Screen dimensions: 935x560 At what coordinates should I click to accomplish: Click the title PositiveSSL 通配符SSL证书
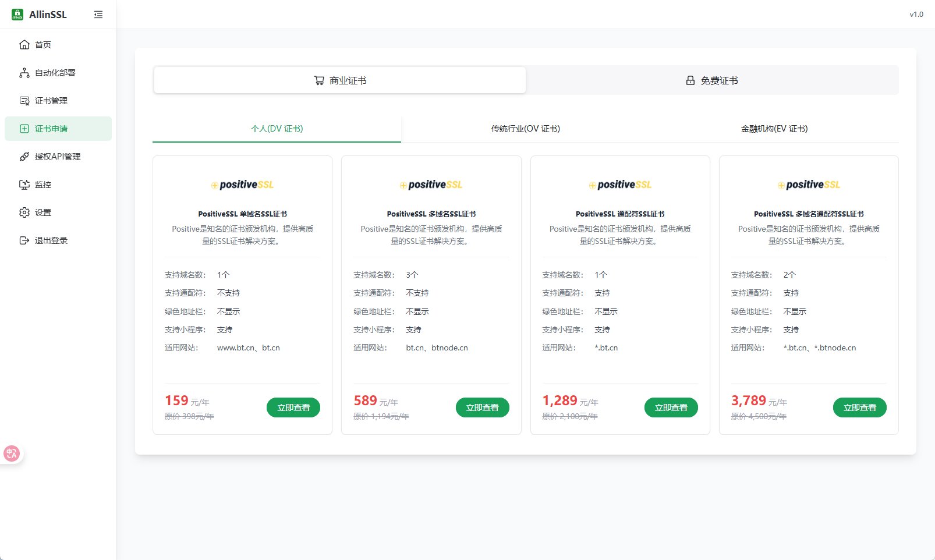click(x=620, y=214)
